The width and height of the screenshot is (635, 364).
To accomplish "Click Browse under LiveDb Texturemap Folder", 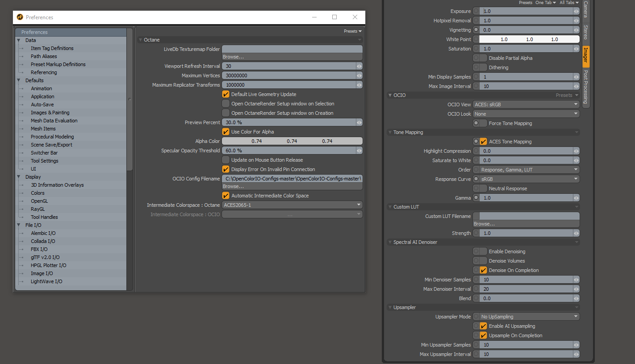I will pyautogui.click(x=233, y=57).
